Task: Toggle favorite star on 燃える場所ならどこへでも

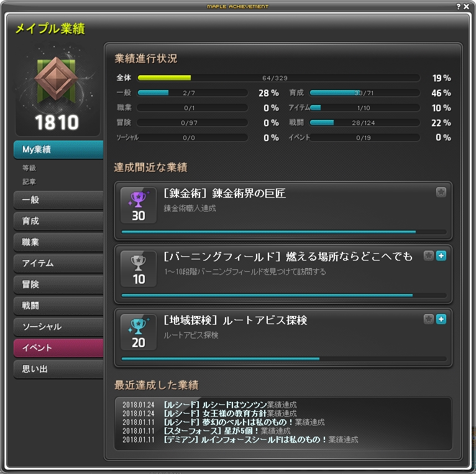Action: pyautogui.click(x=429, y=256)
